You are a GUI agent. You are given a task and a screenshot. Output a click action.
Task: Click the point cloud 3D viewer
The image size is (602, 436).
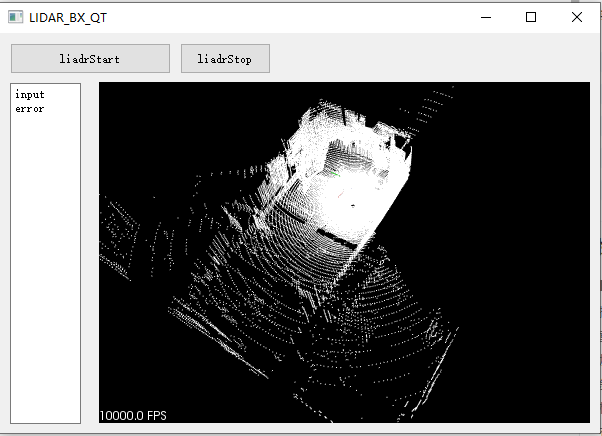pyautogui.click(x=344, y=253)
